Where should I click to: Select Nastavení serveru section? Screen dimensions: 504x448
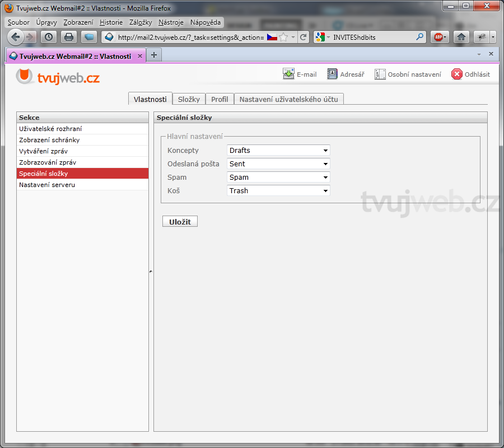47,185
